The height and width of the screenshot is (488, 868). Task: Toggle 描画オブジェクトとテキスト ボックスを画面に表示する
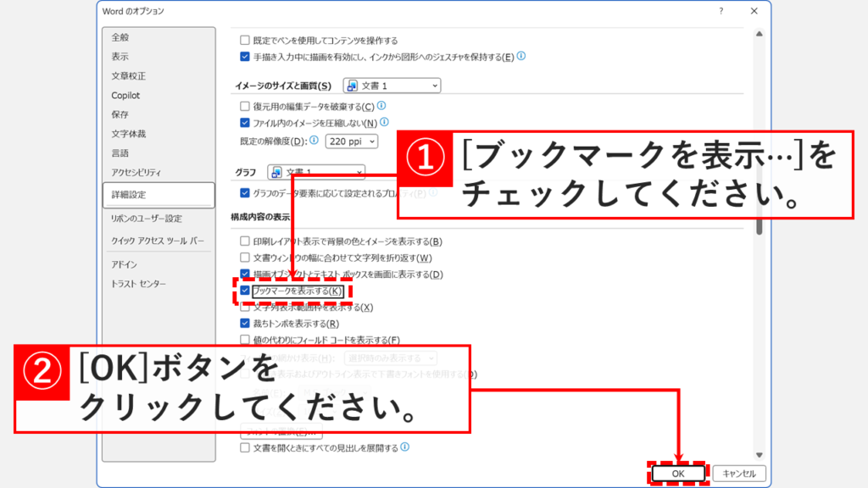tap(245, 274)
